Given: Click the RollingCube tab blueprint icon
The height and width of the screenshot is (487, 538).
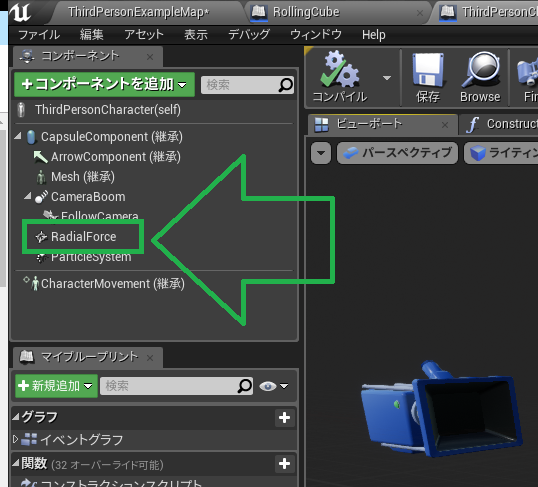Looking at the screenshot, I should coord(258,12).
